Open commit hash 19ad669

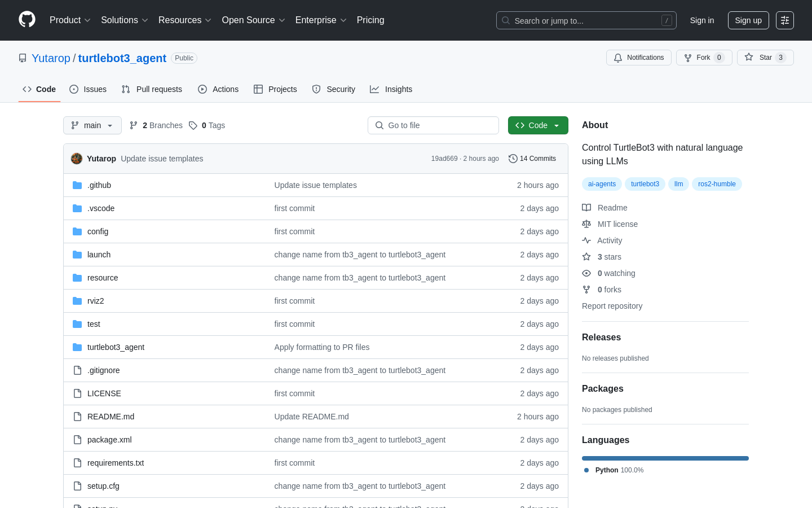[444, 159]
